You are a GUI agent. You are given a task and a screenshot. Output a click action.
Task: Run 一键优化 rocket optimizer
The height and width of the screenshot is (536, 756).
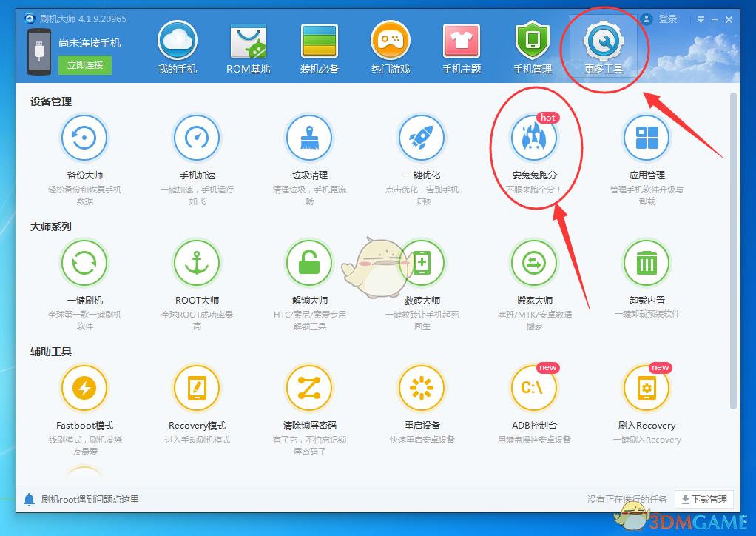422,138
